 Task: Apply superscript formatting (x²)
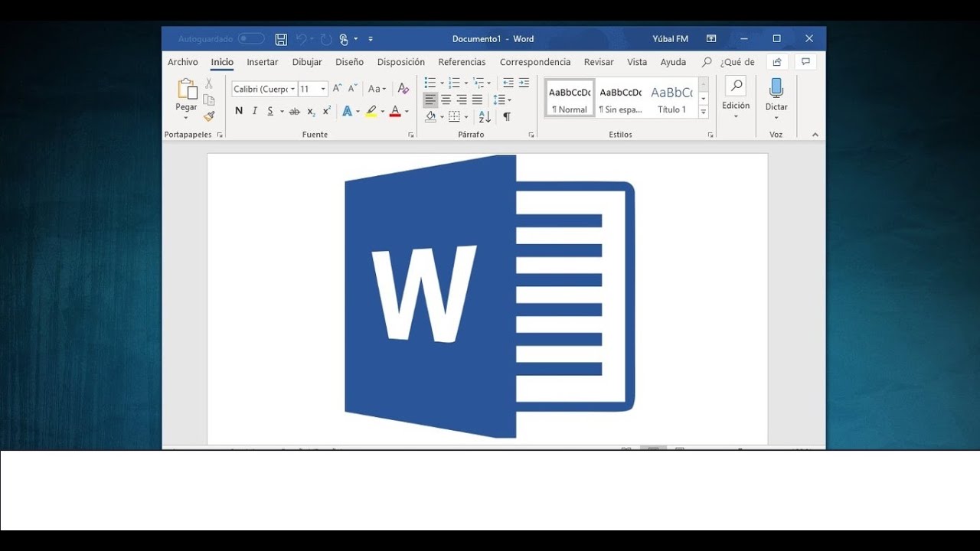(x=327, y=111)
